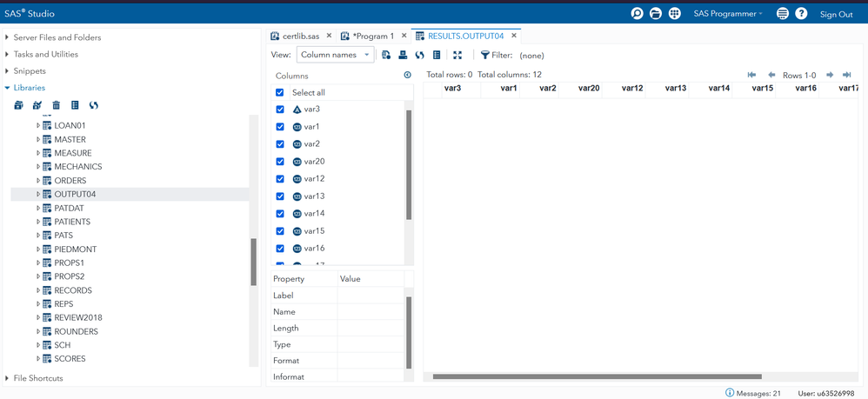Uncheck the var20 column checkbox
Viewport: 868px width, 399px height.
point(280,162)
